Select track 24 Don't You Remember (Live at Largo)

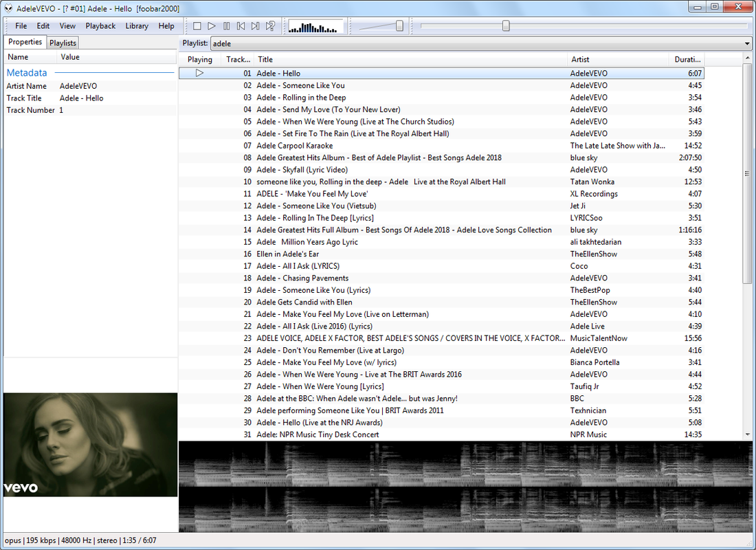pyautogui.click(x=441, y=350)
